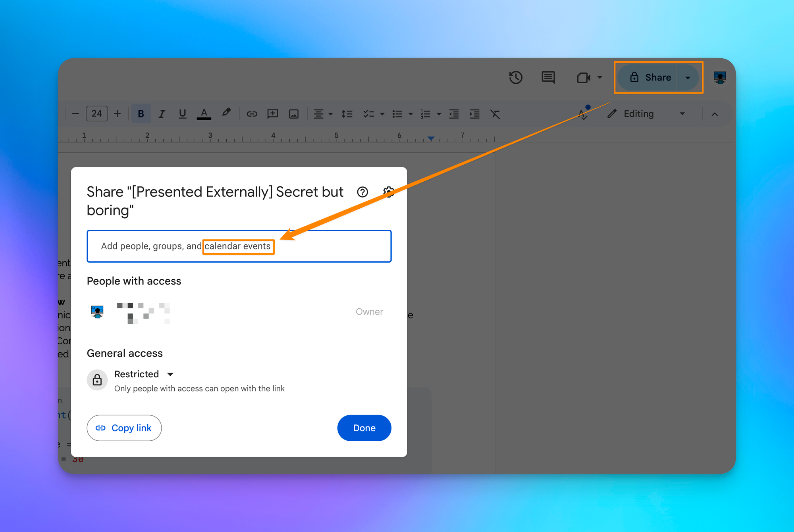Toggle italic formatting button
This screenshot has width=794, height=532.
[x=162, y=114]
